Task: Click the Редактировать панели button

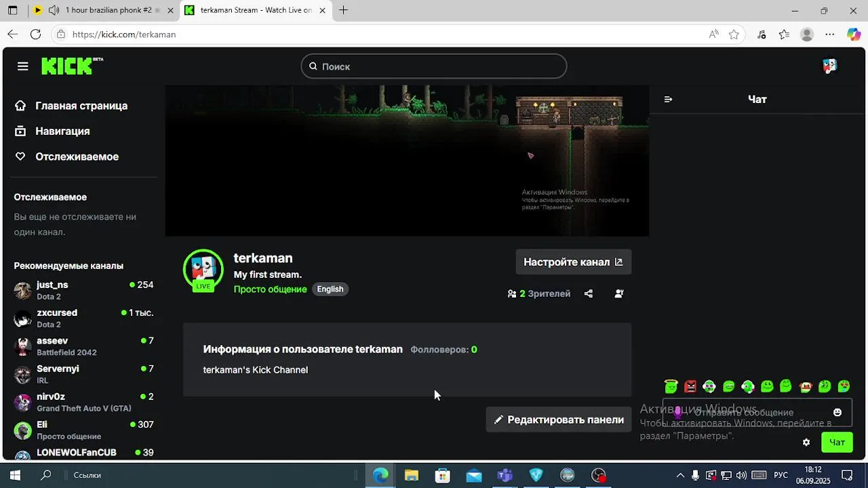Action: pyautogui.click(x=559, y=420)
